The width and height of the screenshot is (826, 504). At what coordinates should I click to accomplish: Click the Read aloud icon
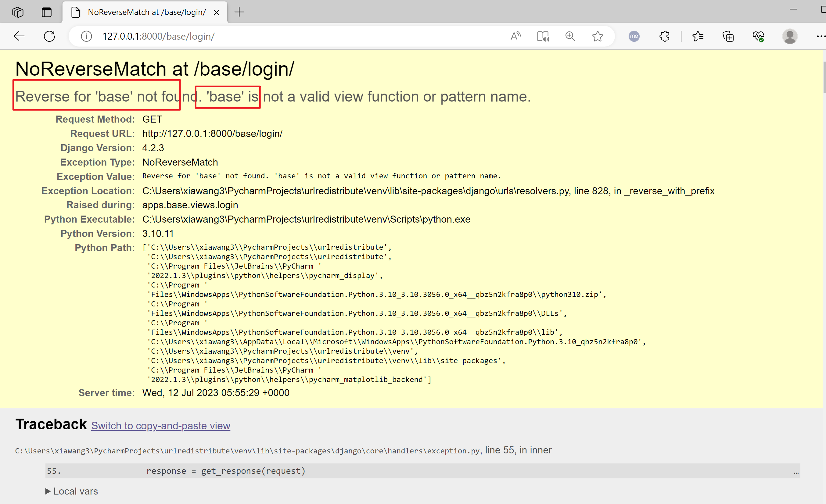[x=515, y=36]
